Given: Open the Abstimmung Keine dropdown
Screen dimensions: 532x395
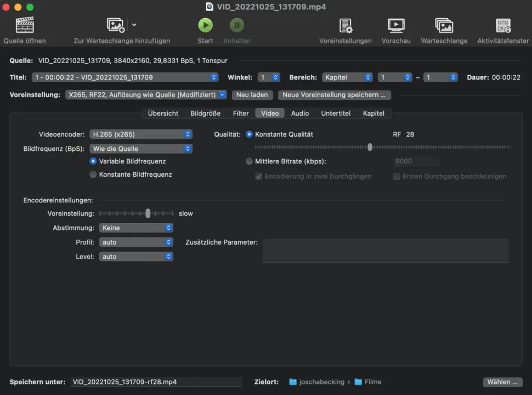Looking at the screenshot, I should pyautogui.click(x=136, y=228).
